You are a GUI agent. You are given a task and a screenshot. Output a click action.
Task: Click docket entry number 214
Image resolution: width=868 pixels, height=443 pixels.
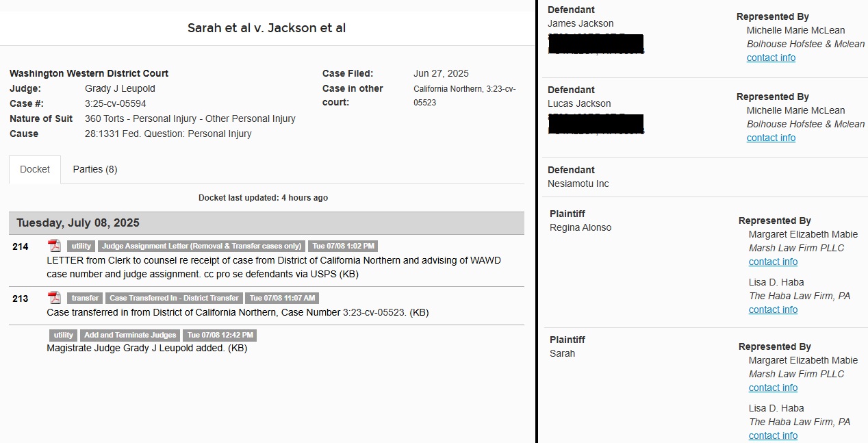(x=21, y=246)
